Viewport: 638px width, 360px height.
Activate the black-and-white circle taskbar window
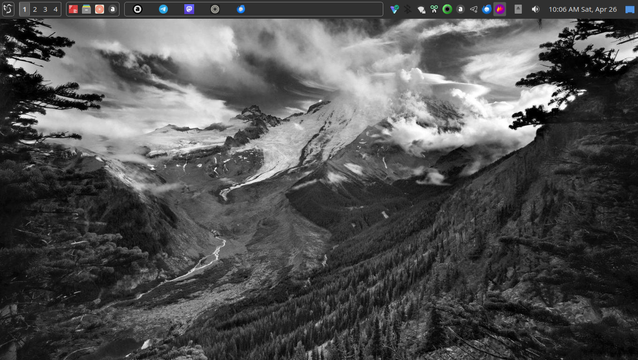tap(138, 9)
